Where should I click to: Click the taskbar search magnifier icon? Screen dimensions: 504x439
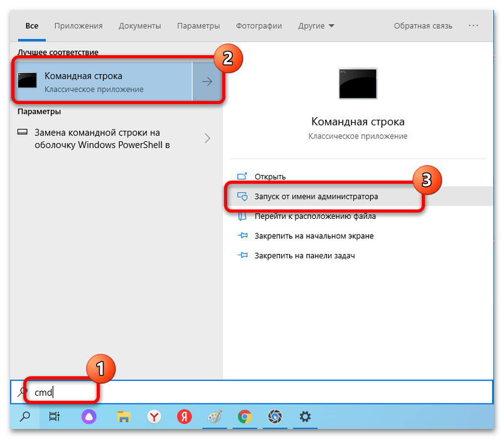click(x=24, y=416)
